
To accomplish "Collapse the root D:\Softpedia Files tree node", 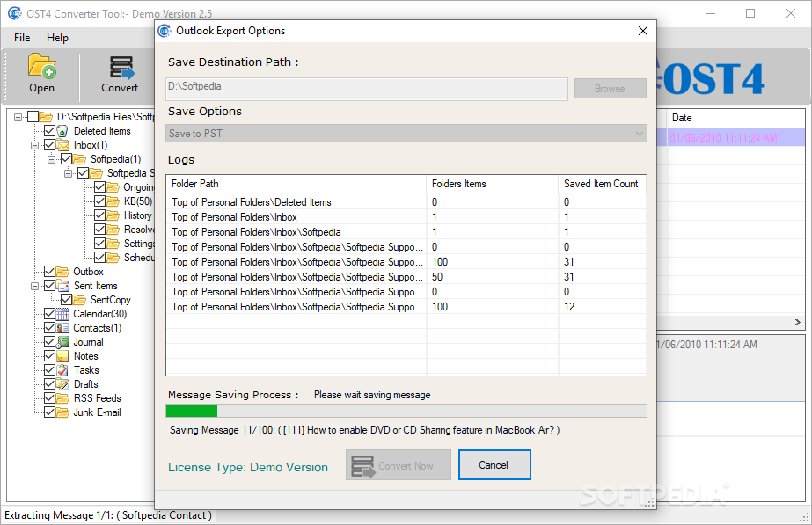I will pos(18,117).
